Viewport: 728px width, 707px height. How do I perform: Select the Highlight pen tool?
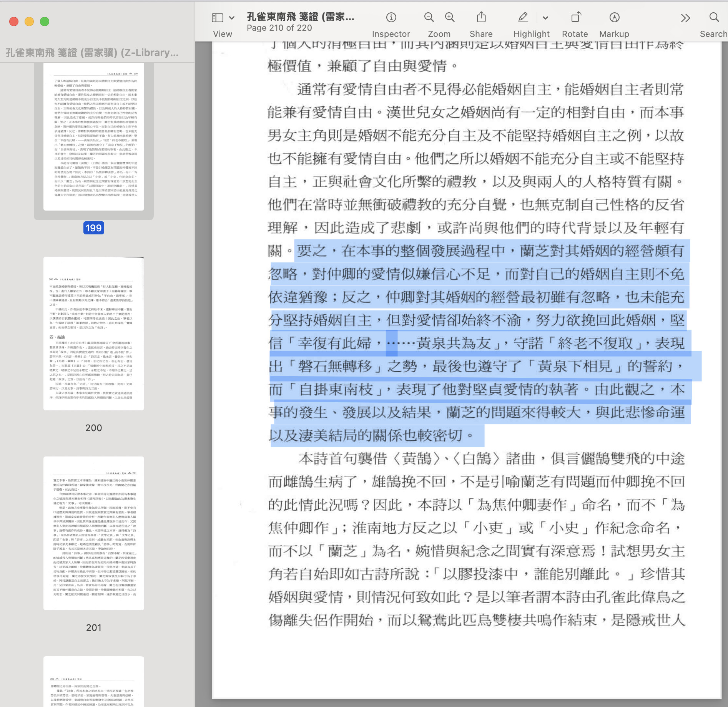[523, 17]
